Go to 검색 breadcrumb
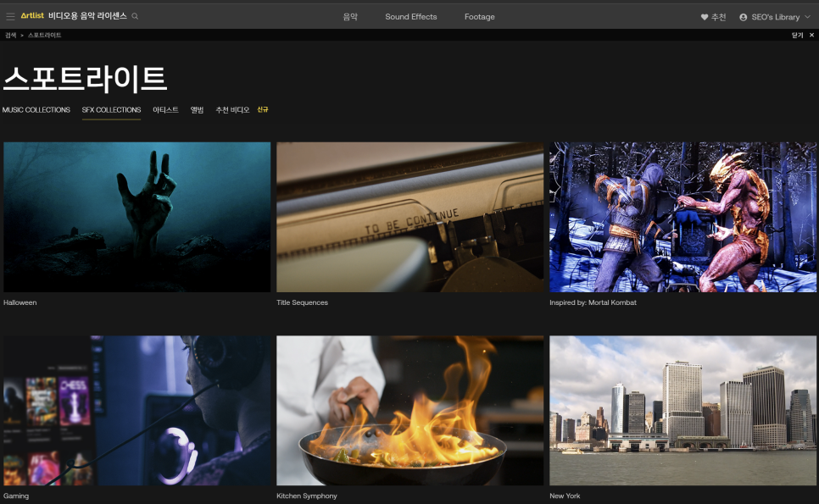This screenshot has width=819, height=504. [x=10, y=35]
